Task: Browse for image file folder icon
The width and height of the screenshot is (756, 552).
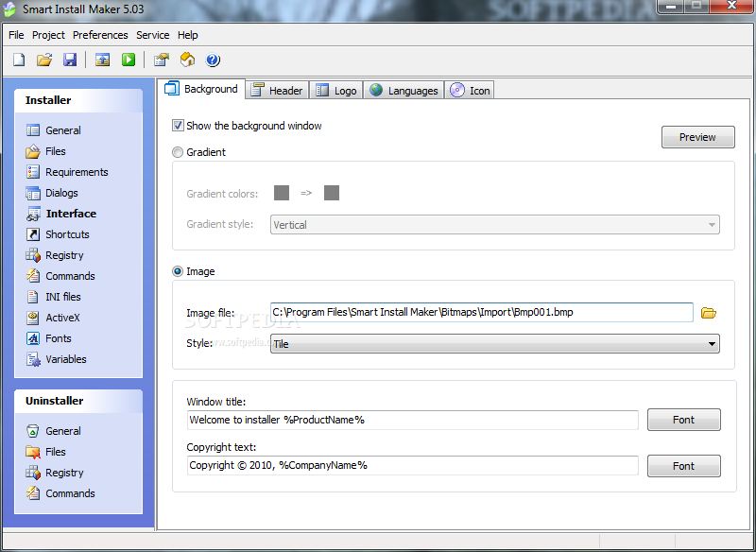Action: (708, 313)
